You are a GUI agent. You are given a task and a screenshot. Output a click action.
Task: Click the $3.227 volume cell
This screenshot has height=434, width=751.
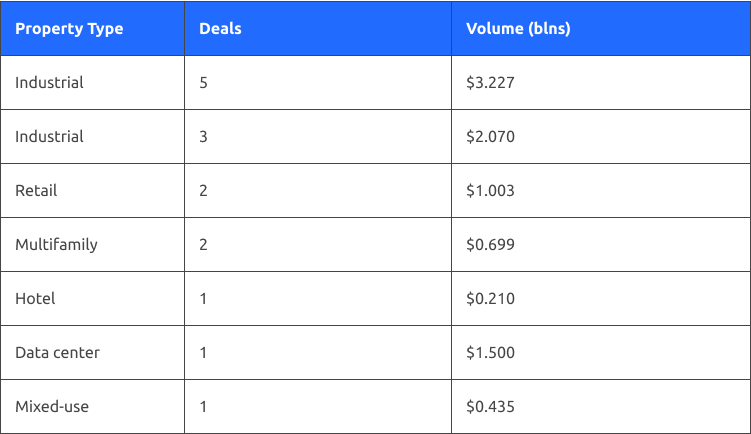(x=490, y=82)
